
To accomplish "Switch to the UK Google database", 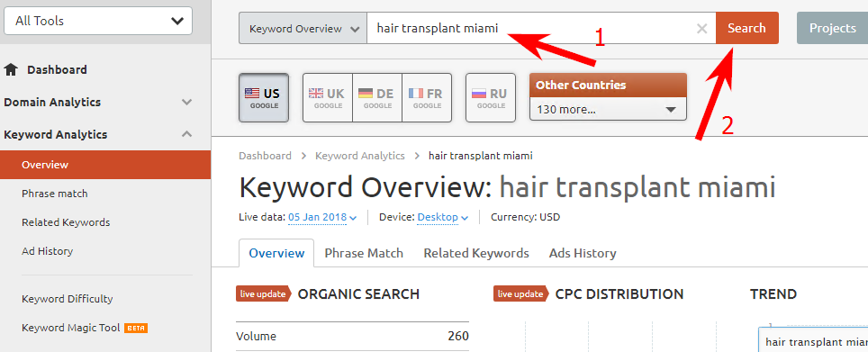I will 327,97.
